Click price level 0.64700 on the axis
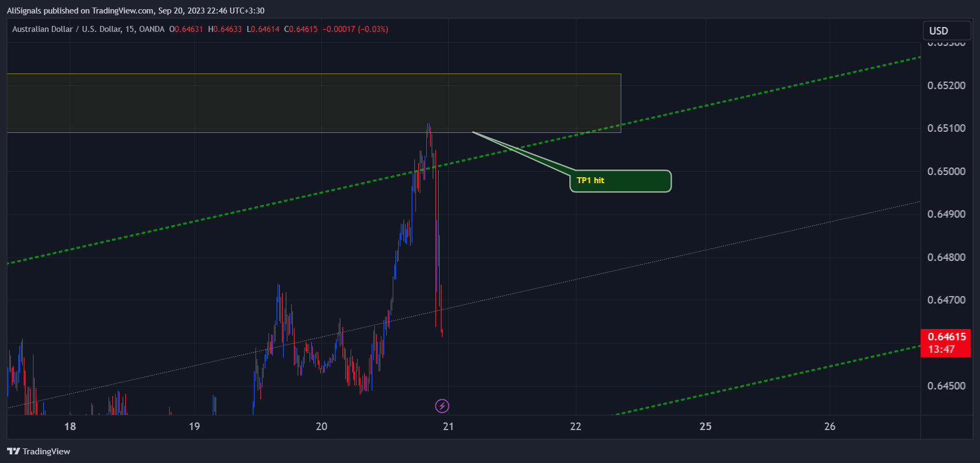Screen dimensions: 980x463 [946, 300]
